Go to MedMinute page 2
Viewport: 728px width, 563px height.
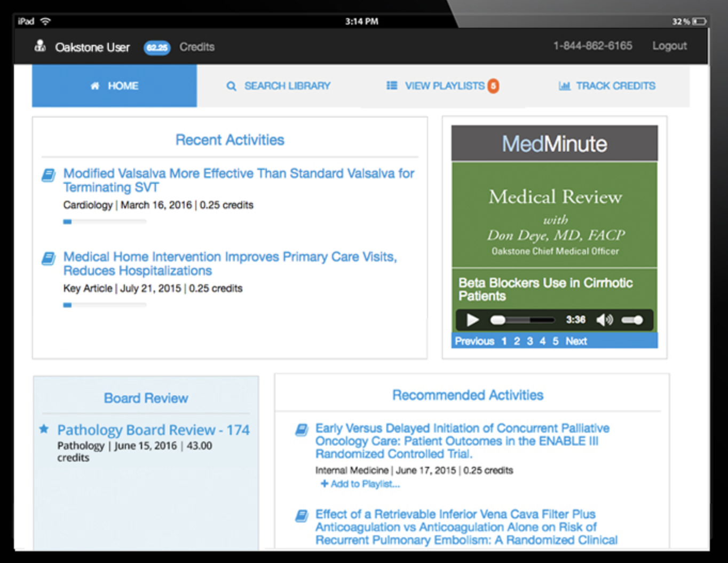coord(517,341)
